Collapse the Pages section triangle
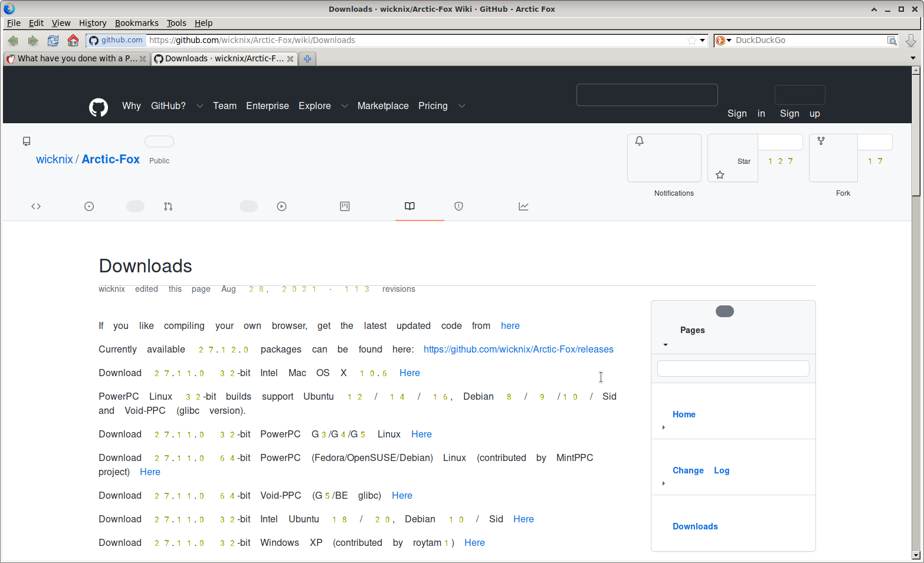 coord(666,345)
